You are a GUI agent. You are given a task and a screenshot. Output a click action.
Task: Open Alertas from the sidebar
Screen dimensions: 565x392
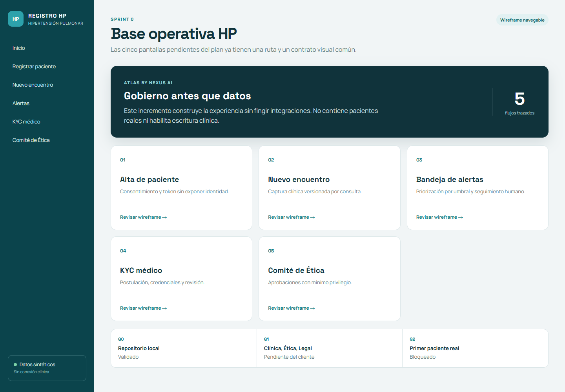tap(47, 103)
